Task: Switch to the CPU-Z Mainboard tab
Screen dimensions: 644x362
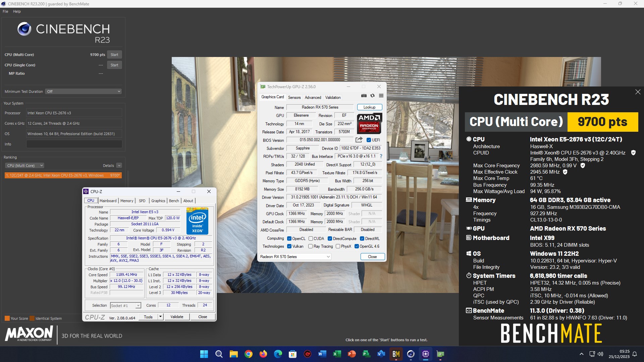Action: point(108,201)
